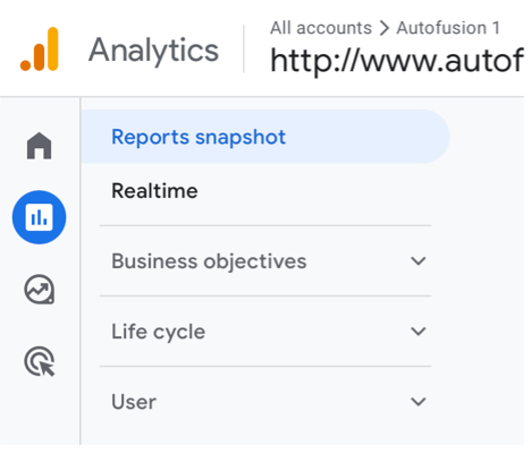Click the Google Analytics logo
This screenshot has width=528, height=449.
pyautogui.click(x=40, y=49)
